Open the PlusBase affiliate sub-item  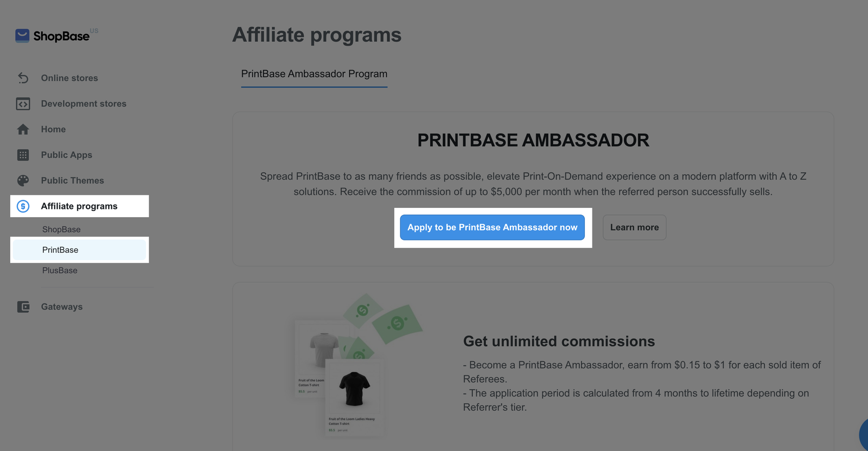tap(60, 270)
